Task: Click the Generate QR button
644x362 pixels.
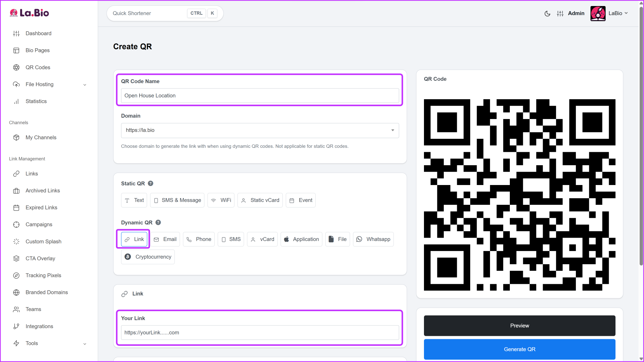Action: pos(519,349)
